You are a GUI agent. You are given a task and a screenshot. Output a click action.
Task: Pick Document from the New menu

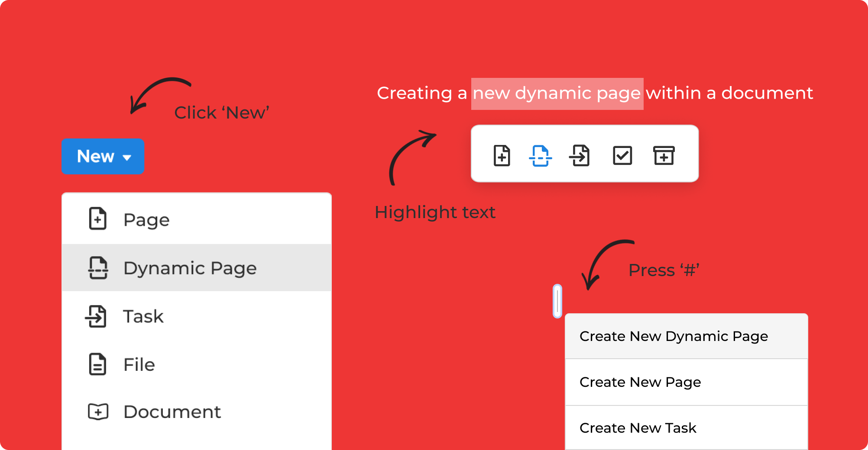tap(172, 412)
